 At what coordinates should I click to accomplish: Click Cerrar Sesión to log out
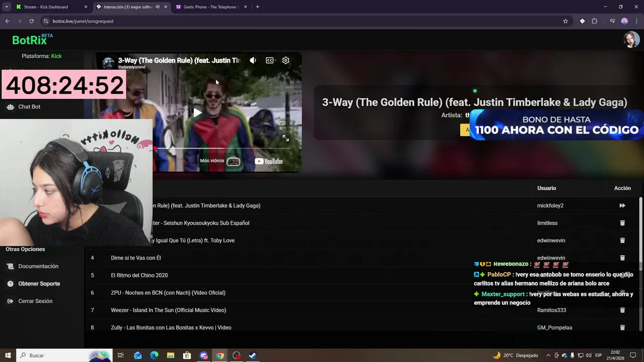pos(35,301)
